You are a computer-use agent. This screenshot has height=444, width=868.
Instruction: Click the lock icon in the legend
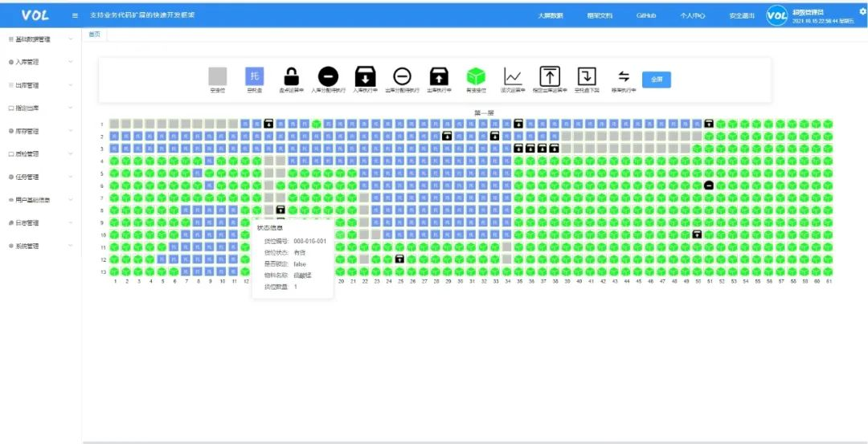click(292, 76)
